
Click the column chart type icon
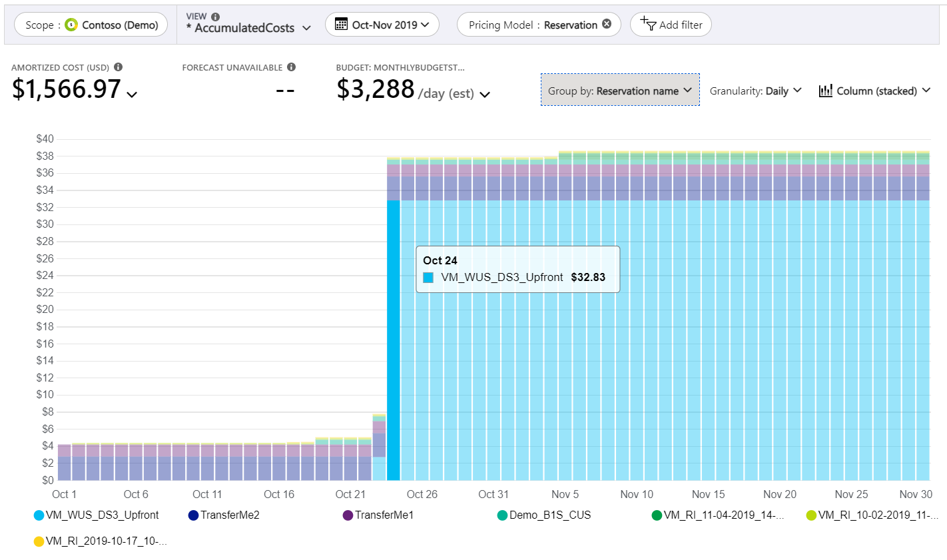point(825,91)
